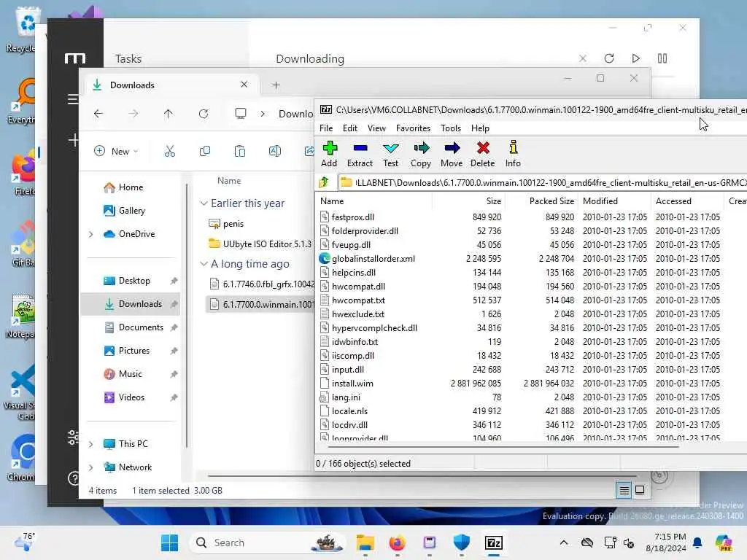This screenshot has height=560, width=747.
Task: Click the Add button in 7-Zip toolbar
Action: [x=329, y=155]
